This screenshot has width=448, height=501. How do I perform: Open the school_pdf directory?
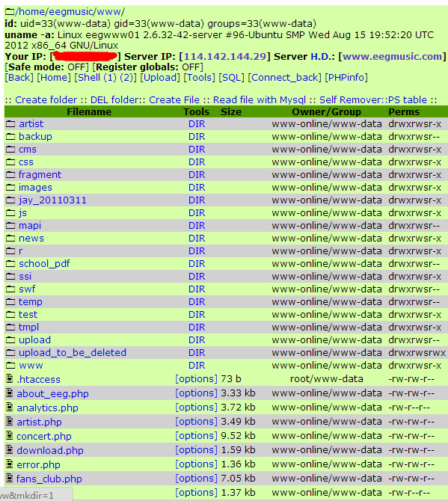[x=44, y=264]
